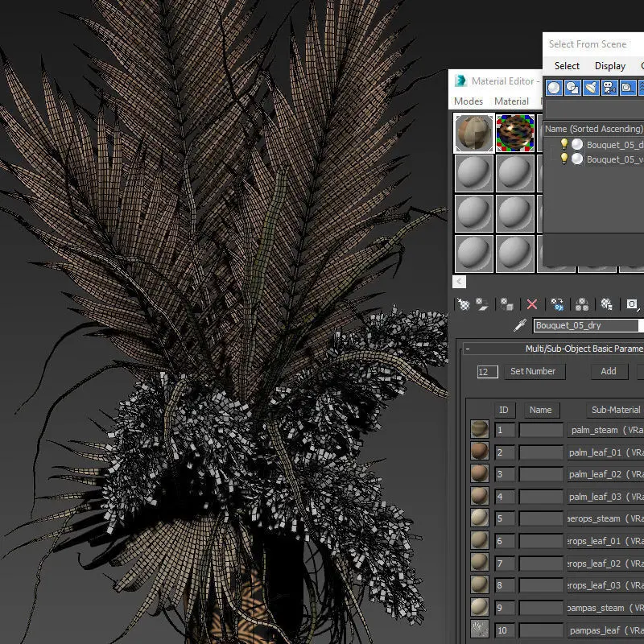Open the palm_leaf_01 sub-material button
The height and width of the screenshot is (644, 644).
tap(605, 452)
